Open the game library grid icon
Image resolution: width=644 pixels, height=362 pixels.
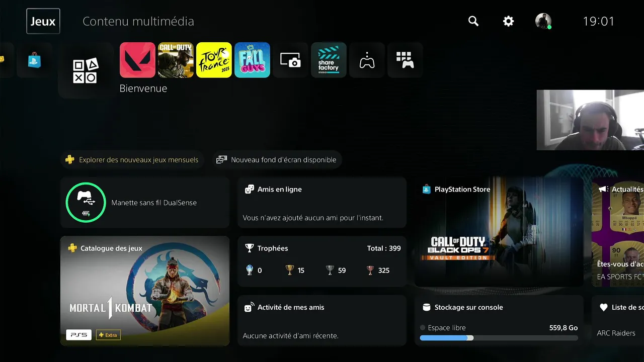coord(405,60)
